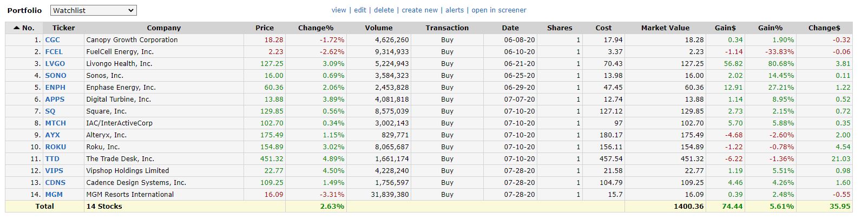Select 'create new' portfolio link
Screen dimensions: 868x219
(419, 10)
